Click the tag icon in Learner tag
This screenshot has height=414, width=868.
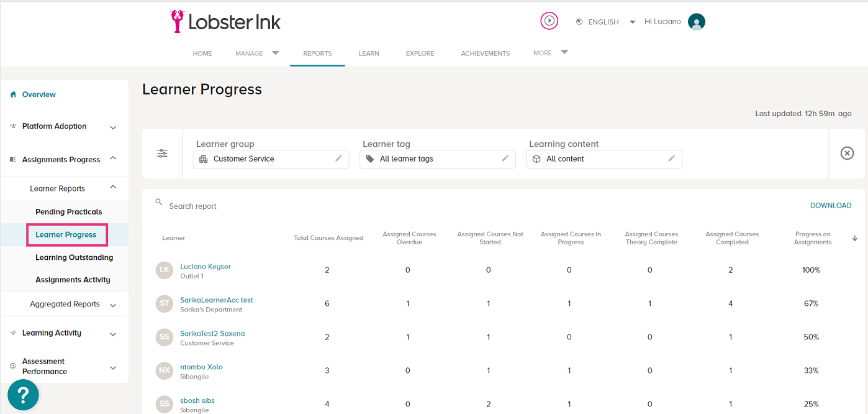click(x=370, y=159)
